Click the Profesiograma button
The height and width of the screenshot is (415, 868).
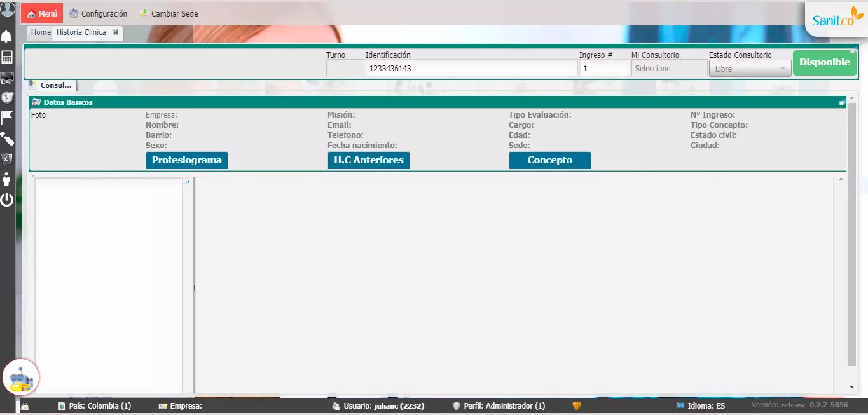click(186, 160)
